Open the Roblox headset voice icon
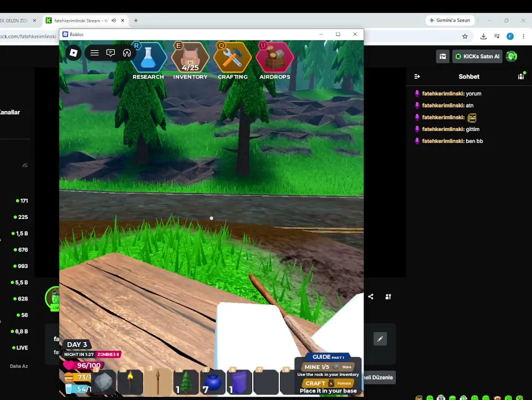The height and width of the screenshot is (400, 532). pyautogui.click(x=127, y=53)
